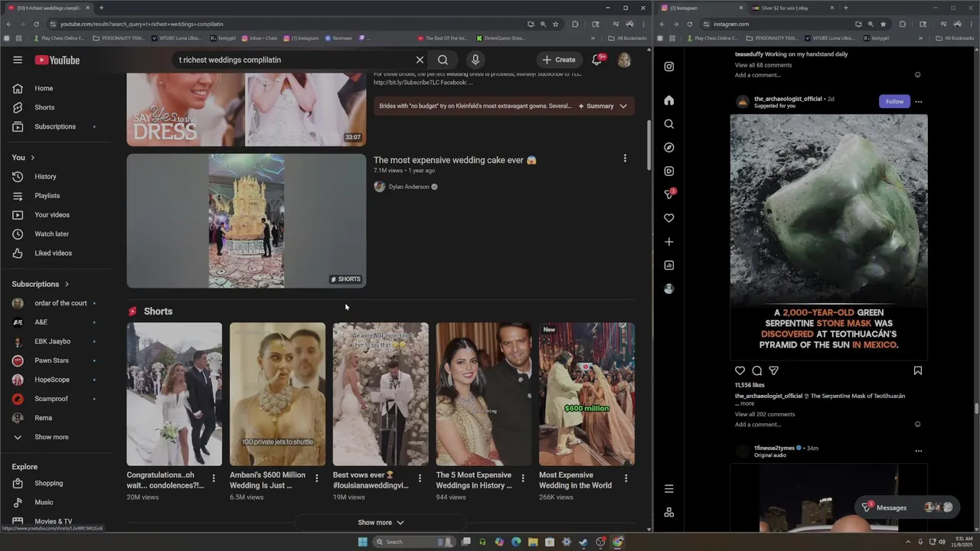Screen dimensions: 980x551
Task: Comment on the serpentine mask post icon
Action: tap(756, 371)
